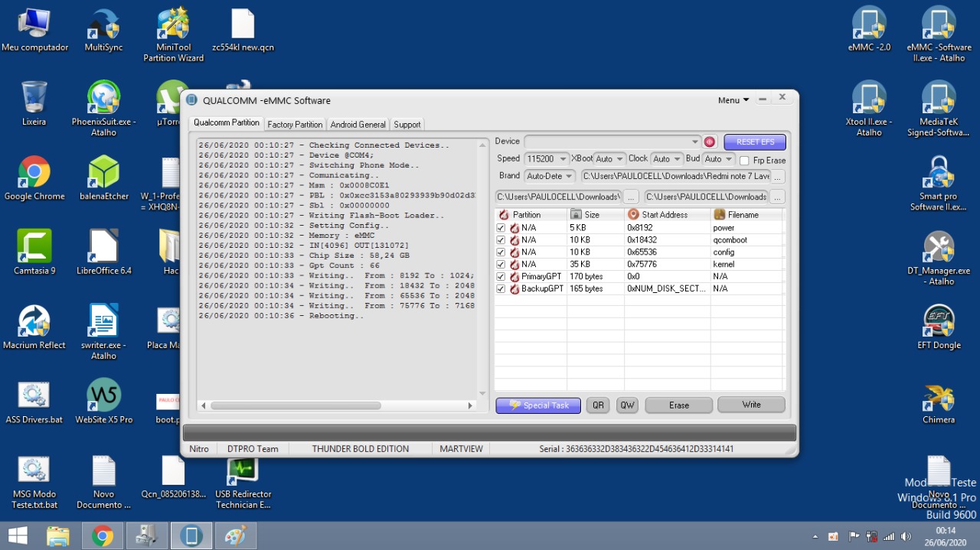
Task: Open Camtasia 9 desktop icon
Action: point(34,252)
